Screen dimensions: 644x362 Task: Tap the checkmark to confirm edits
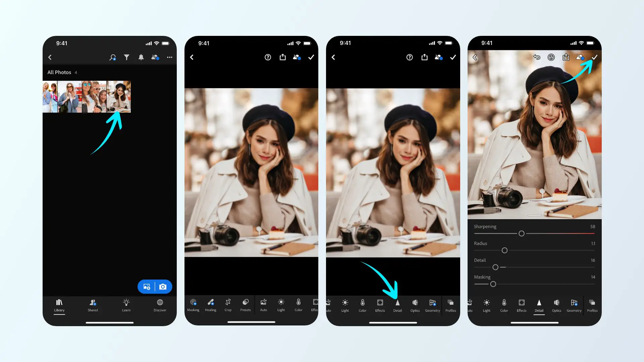[595, 57]
